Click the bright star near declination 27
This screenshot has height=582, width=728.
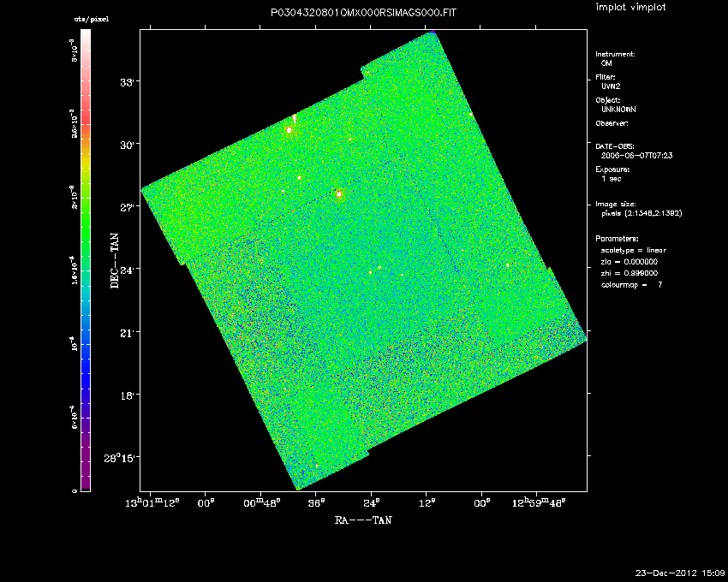point(339,194)
